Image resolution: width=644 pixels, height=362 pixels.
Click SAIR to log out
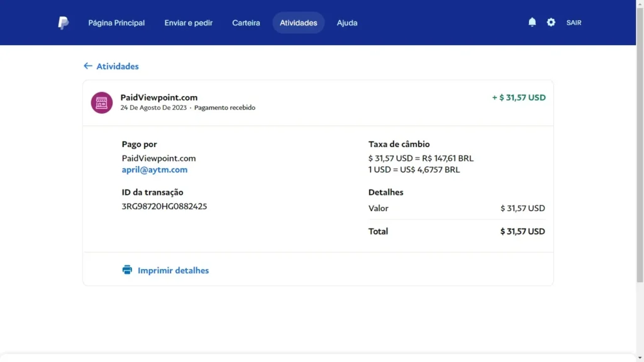(x=574, y=23)
